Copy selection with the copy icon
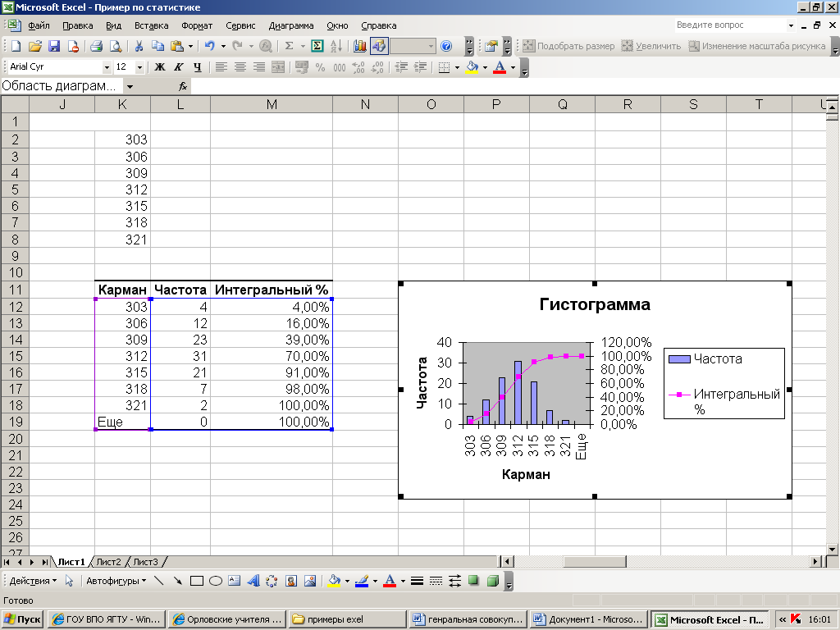This screenshot has height=630, width=840. click(x=157, y=46)
